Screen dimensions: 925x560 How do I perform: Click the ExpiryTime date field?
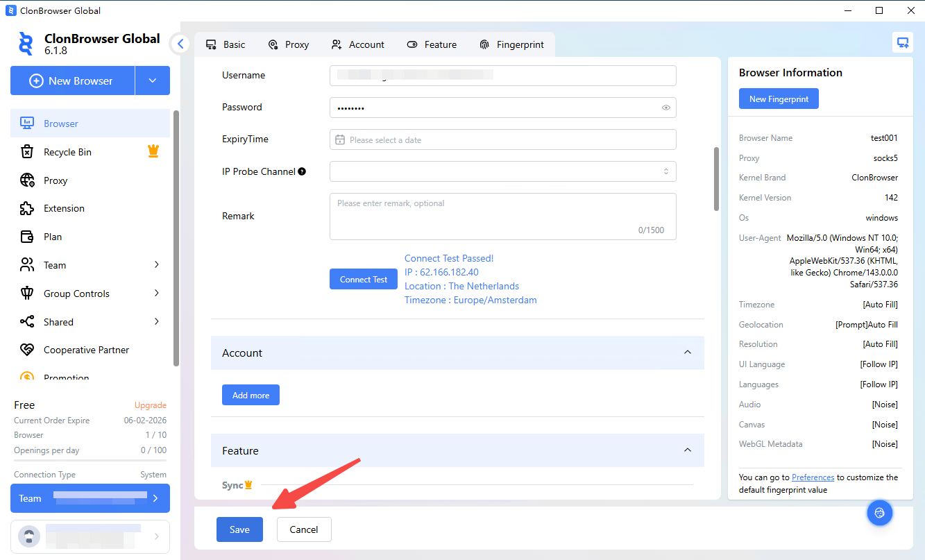tap(502, 139)
